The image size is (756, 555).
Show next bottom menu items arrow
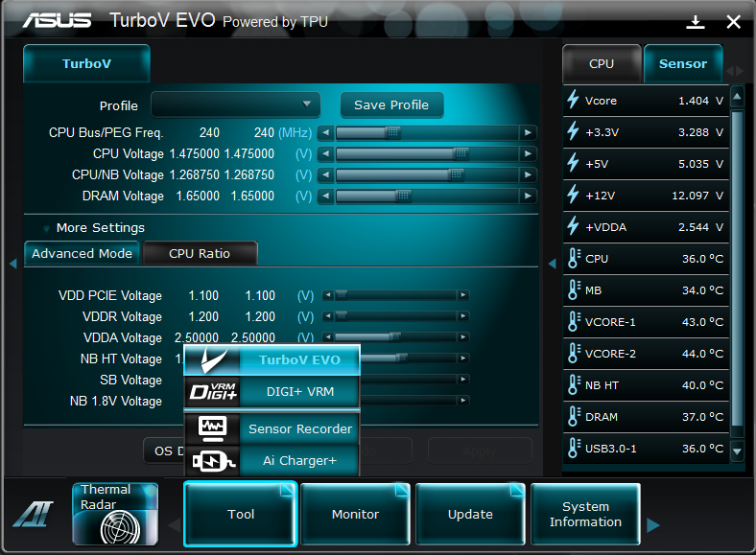coord(652,524)
